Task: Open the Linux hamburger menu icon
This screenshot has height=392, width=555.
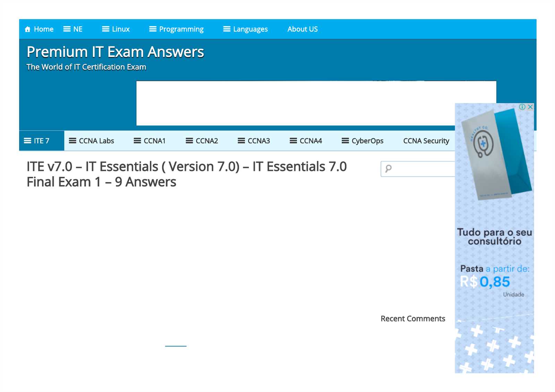Action: click(x=106, y=29)
